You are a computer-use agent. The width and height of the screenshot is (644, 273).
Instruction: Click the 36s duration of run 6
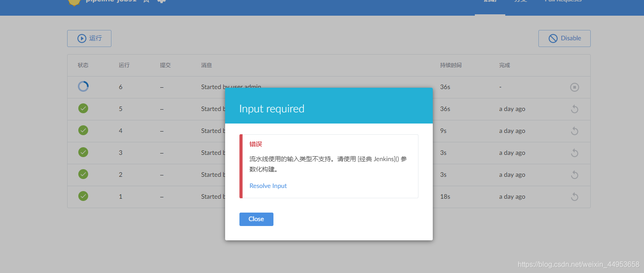pos(445,87)
